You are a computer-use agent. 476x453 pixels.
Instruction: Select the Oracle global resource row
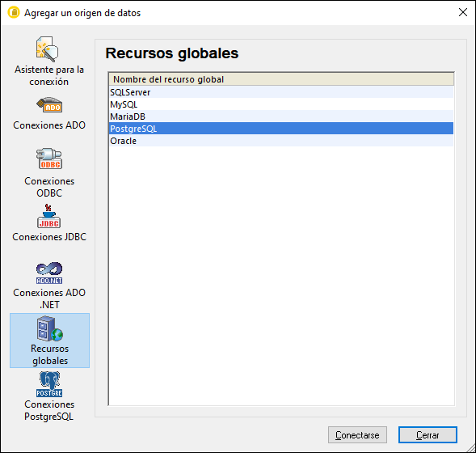281,141
